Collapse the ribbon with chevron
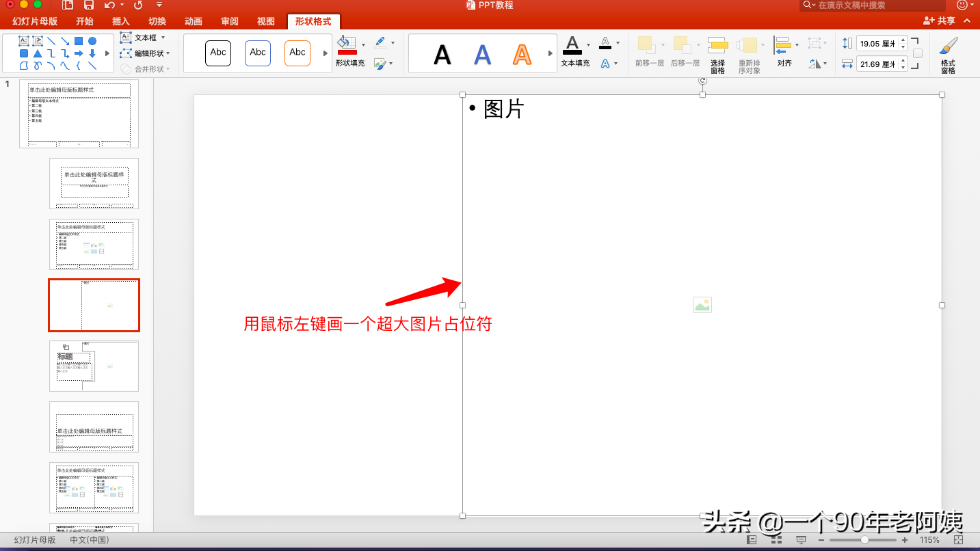The image size is (980, 551). [967, 21]
